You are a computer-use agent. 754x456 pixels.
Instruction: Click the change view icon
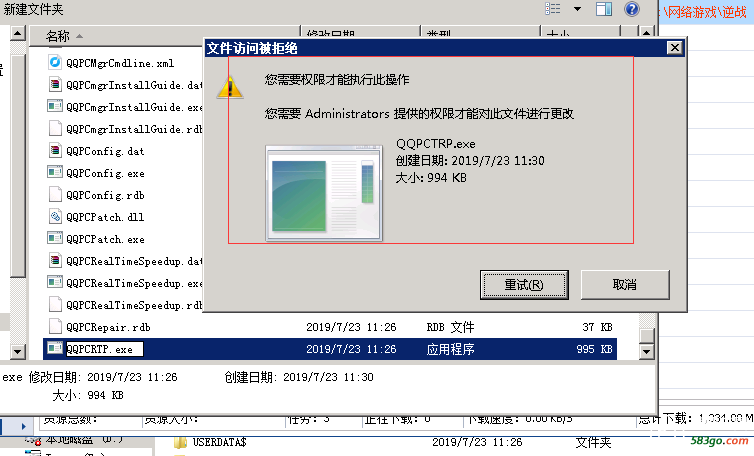(x=553, y=9)
